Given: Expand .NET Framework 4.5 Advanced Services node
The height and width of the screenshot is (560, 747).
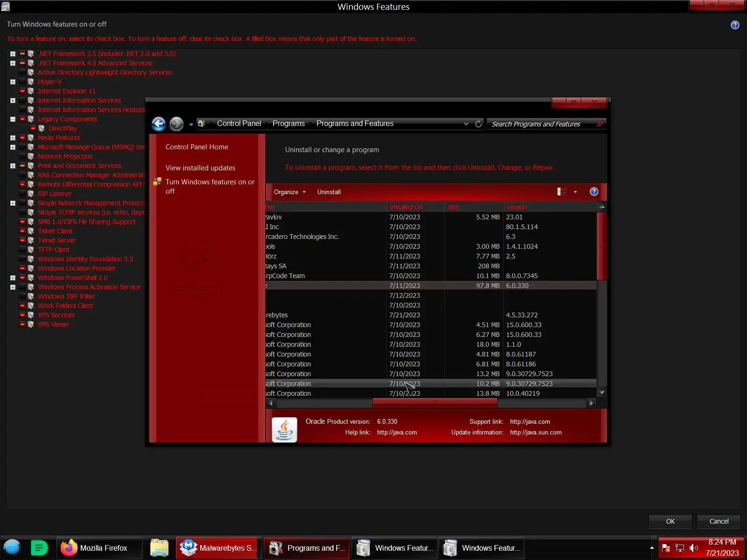Looking at the screenshot, I should point(13,63).
